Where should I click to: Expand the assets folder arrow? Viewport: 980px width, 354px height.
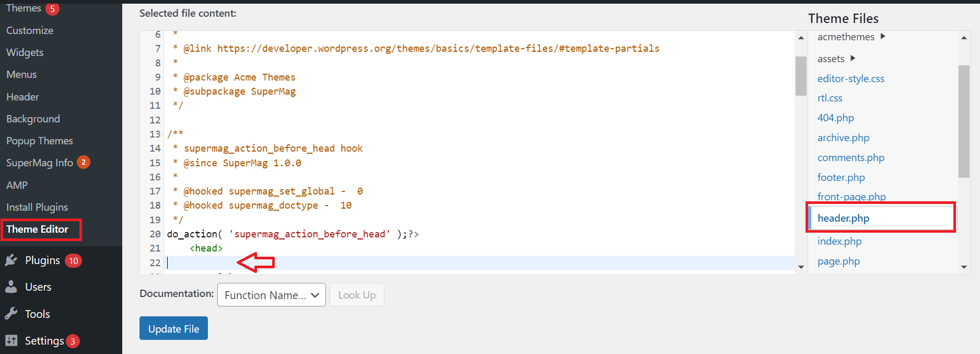click(x=853, y=58)
